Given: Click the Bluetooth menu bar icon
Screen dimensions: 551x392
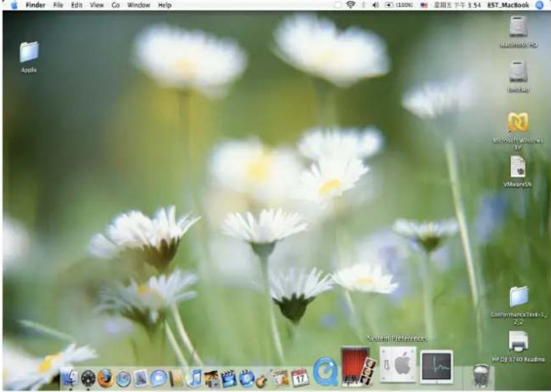Looking at the screenshot, I should [364, 5].
